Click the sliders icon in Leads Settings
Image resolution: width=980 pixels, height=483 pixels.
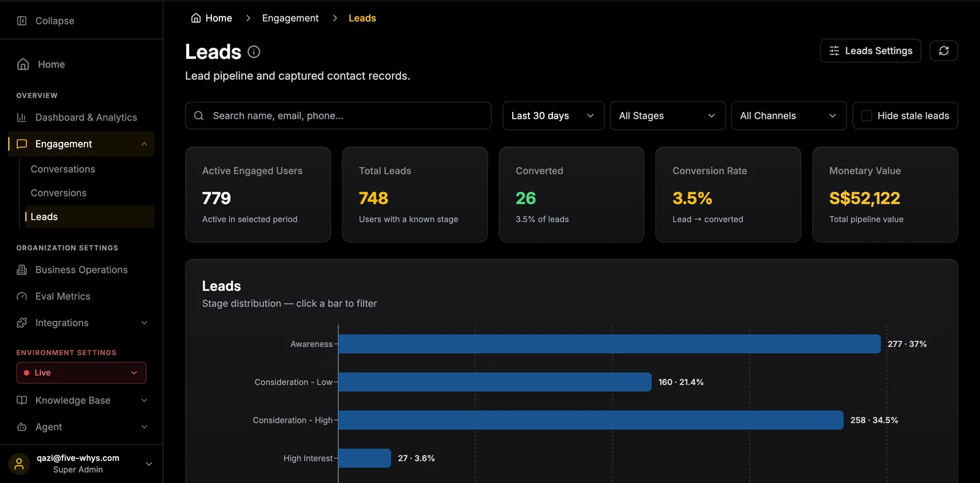coord(834,51)
